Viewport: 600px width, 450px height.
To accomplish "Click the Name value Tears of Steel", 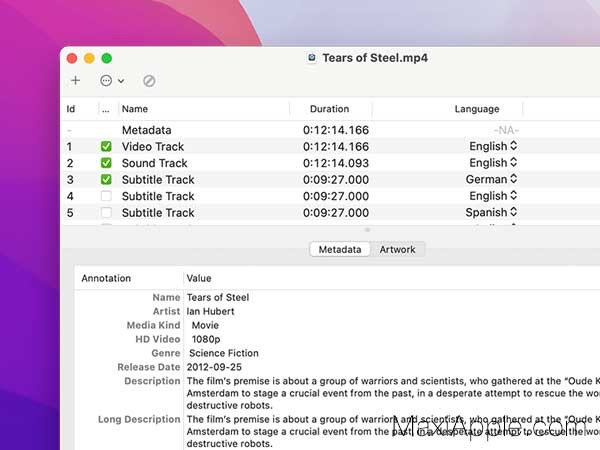I will (218, 297).
